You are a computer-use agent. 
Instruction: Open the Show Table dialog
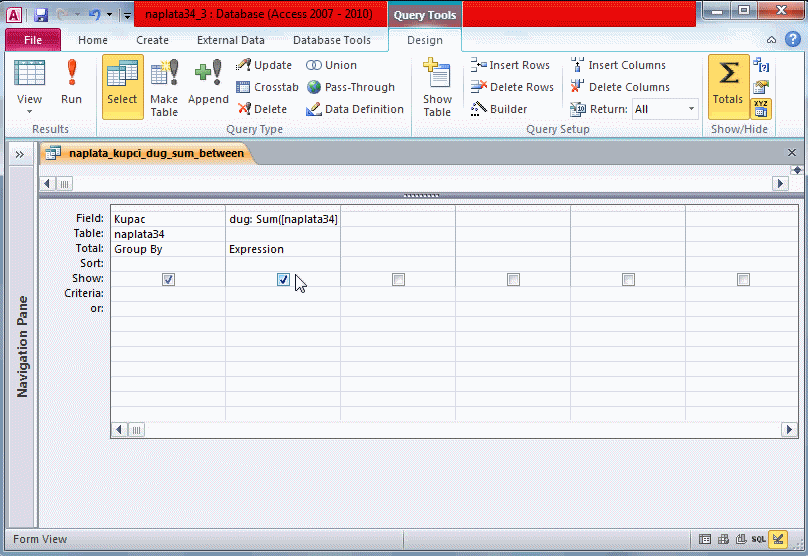(x=437, y=88)
